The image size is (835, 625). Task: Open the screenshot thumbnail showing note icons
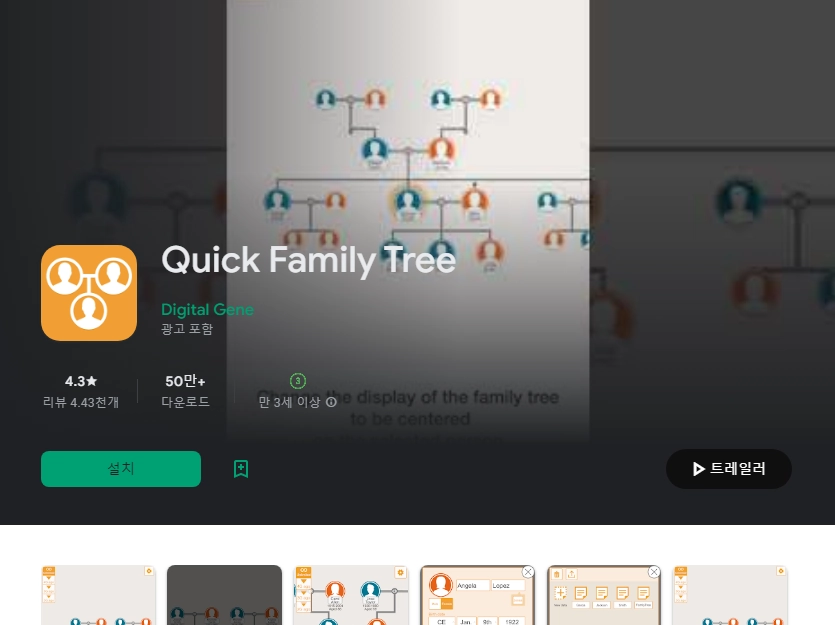604,595
